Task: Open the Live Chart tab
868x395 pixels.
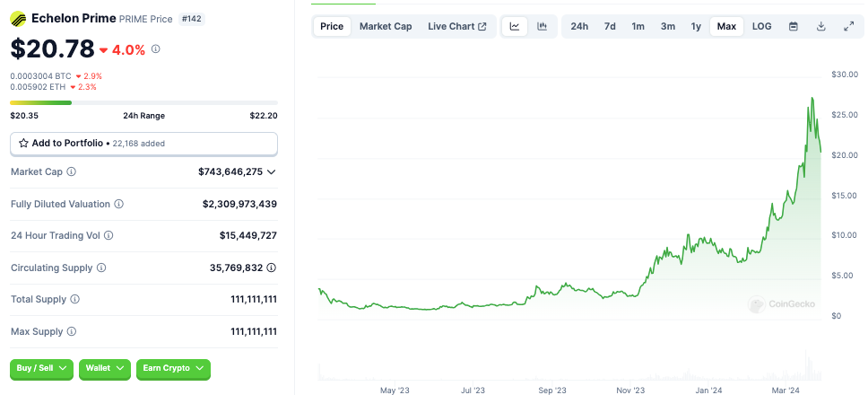Action: pyautogui.click(x=456, y=26)
